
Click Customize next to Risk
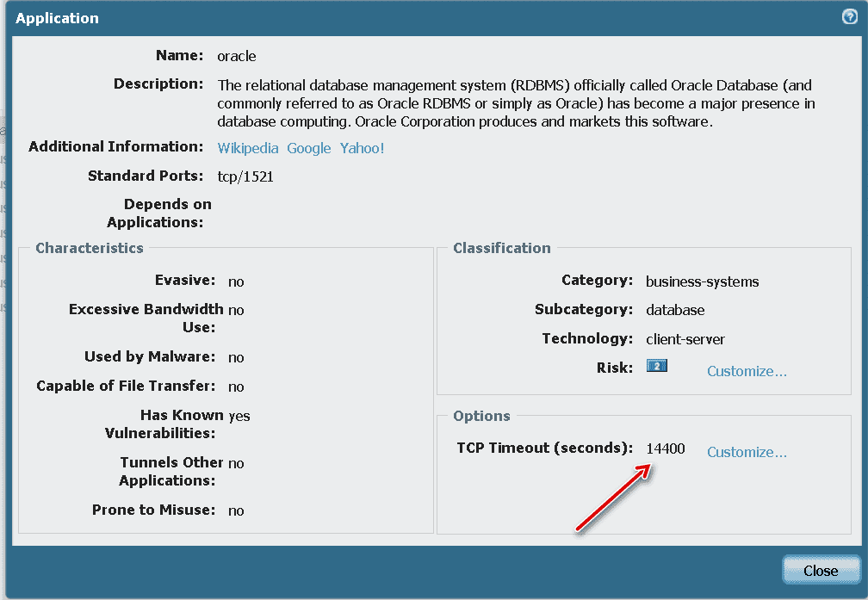coord(747,371)
